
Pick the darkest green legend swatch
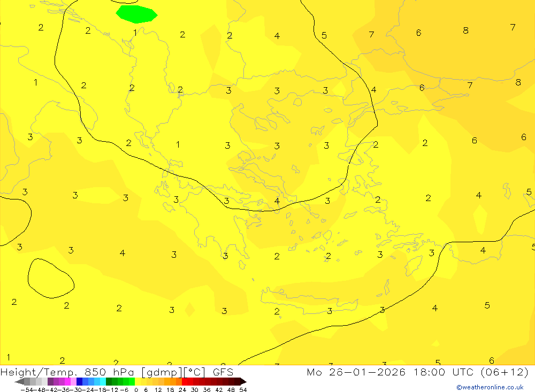pos(109,381)
